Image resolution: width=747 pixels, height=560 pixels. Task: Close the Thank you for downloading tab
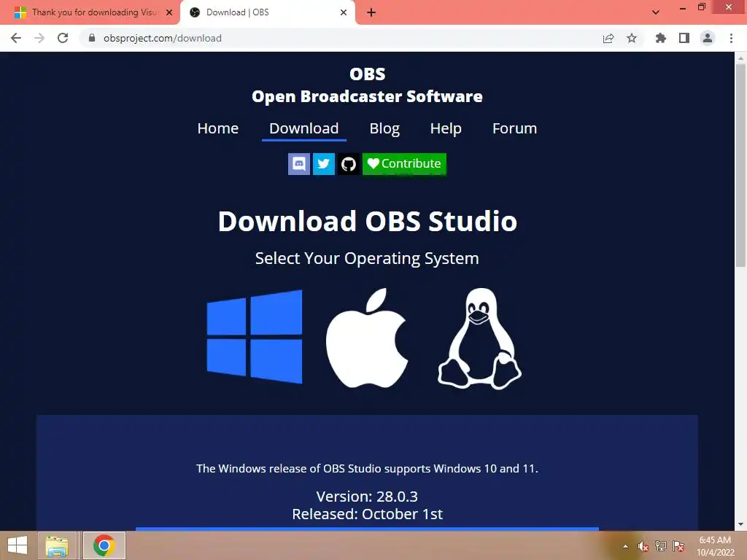169,12
